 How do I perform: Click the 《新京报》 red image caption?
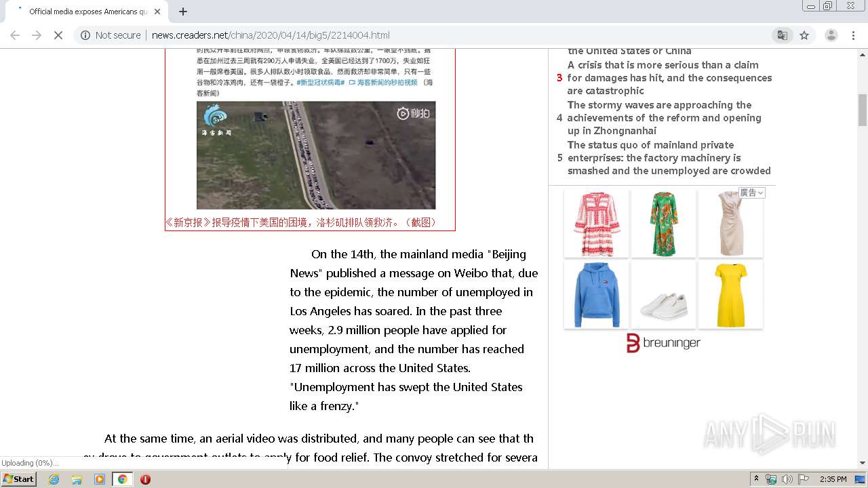point(302,222)
